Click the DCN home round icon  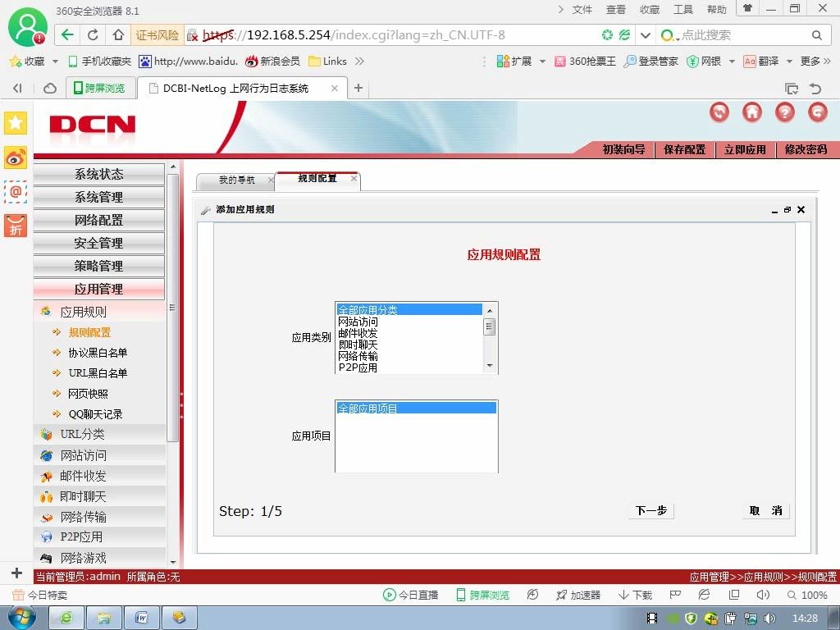pyautogui.click(x=752, y=112)
